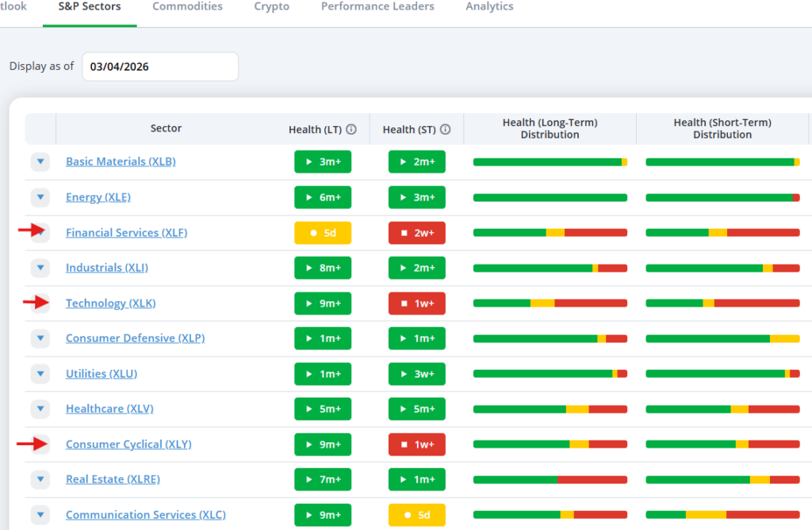Viewport: 812px width, 530px height.
Task: Open the Consumer Defensive (XLP) link
Action: 135,338
